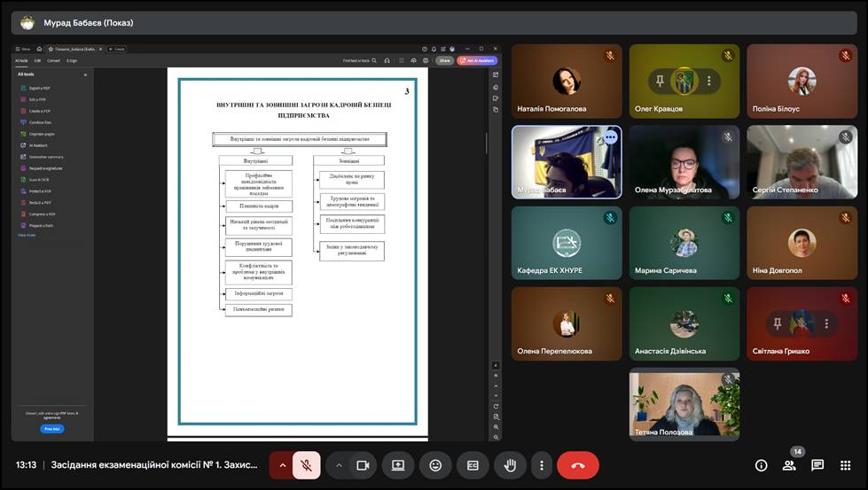Open chat with everyone

(817, 465)
